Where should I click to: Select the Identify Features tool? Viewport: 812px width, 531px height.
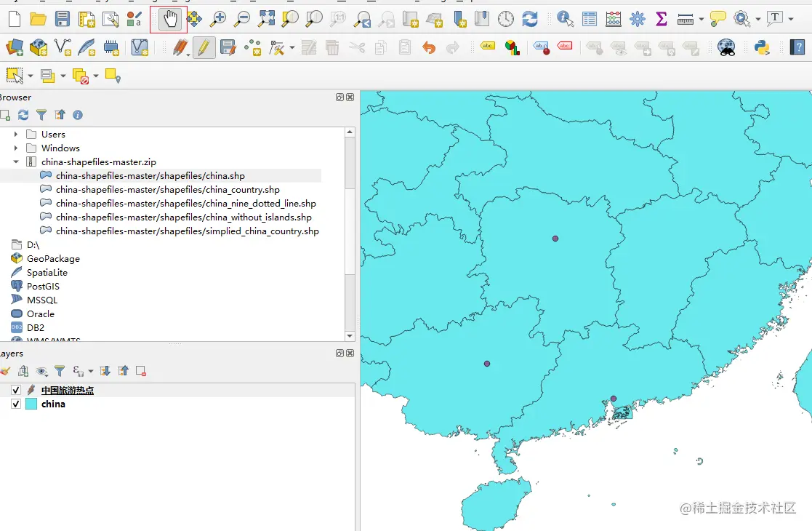(565, 19)
